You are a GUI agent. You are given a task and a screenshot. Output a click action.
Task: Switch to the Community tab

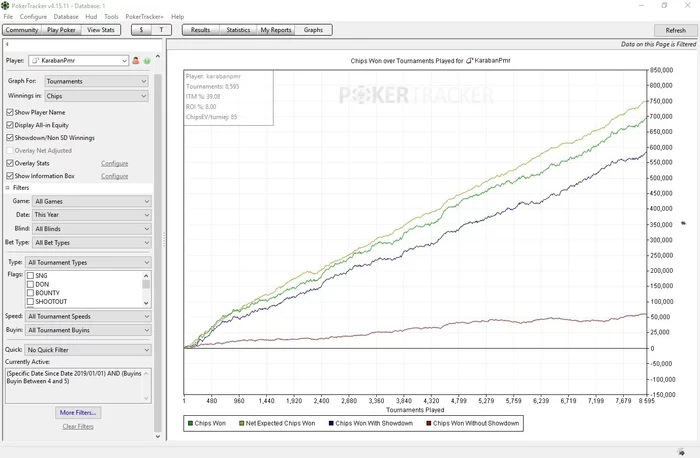click(x=22, y=30)
